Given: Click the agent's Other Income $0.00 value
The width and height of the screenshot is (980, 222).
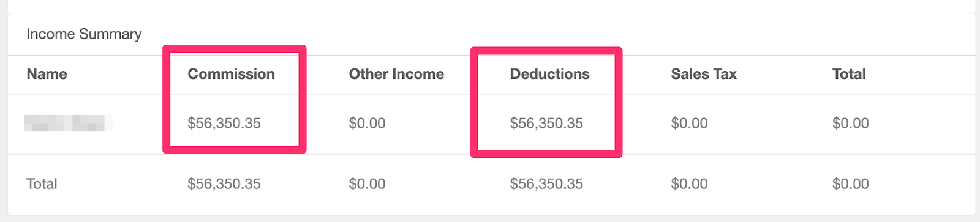Looking at the screenshot, I should coord(367,123).
